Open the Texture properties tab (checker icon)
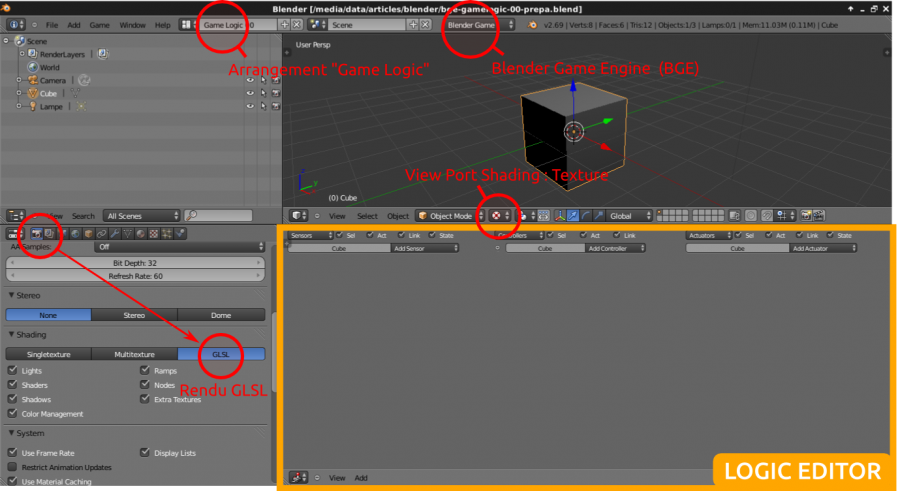The width and height of the screenshot is (900, 491). coord(154,234)
